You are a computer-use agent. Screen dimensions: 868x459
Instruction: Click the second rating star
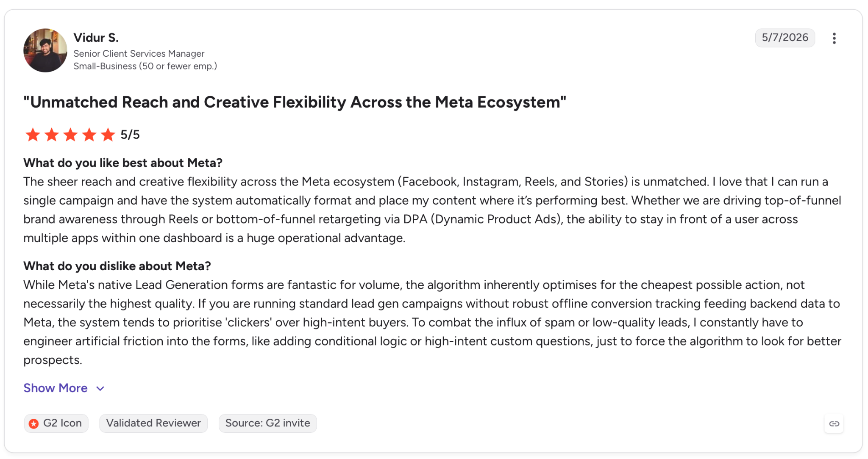coord(52,135)
